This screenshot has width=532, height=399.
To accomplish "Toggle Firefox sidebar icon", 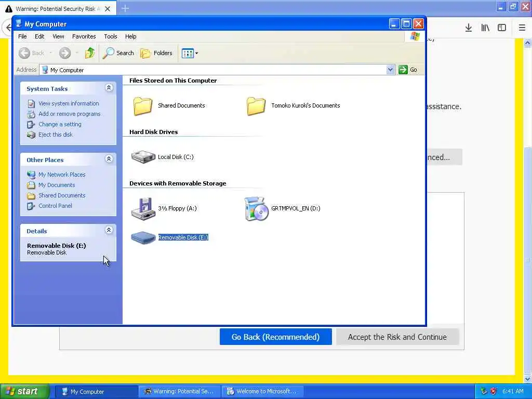I will (502, 28).
